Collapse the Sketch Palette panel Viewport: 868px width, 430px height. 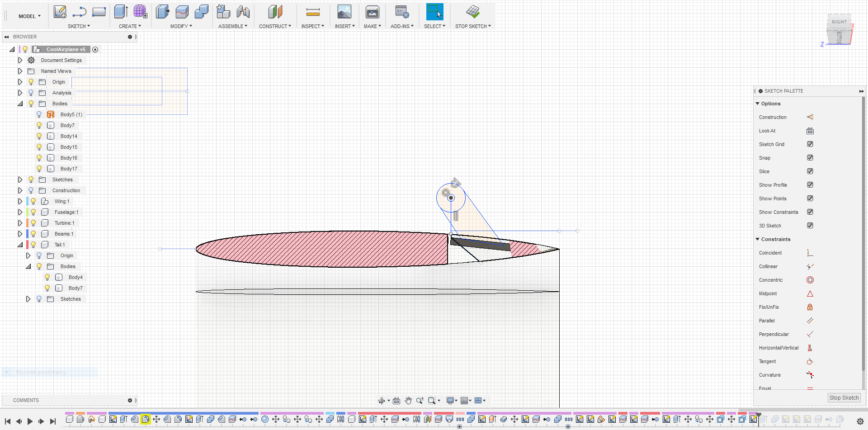pos(861,91)
